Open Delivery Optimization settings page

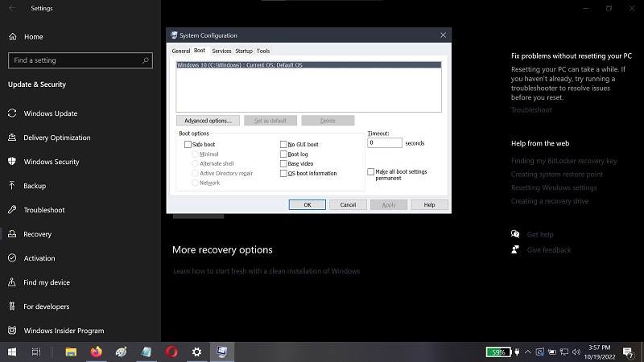point(56,138)
